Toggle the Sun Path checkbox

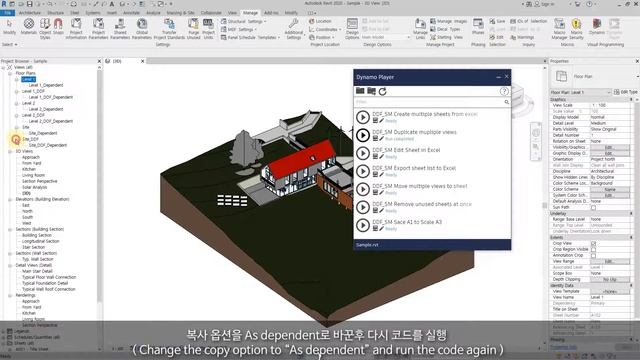tap(593, 208)
